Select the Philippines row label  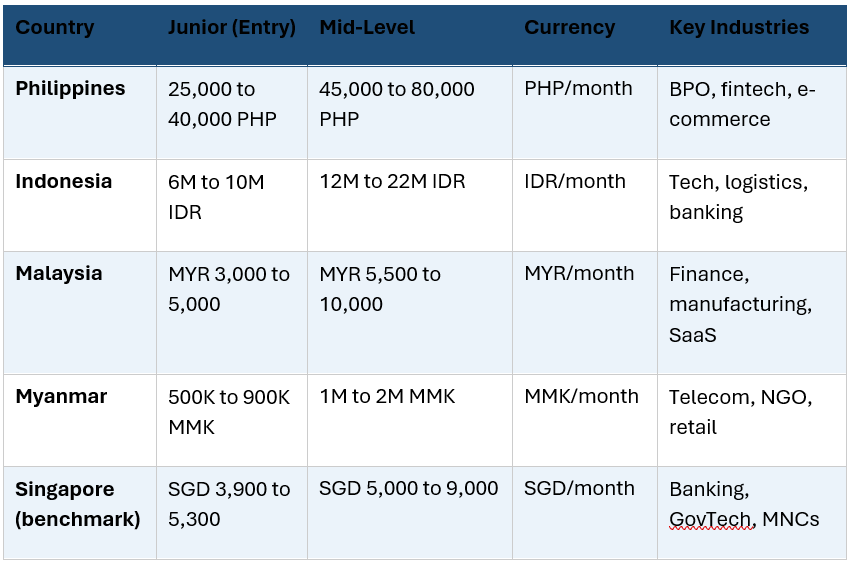(80, 112)
